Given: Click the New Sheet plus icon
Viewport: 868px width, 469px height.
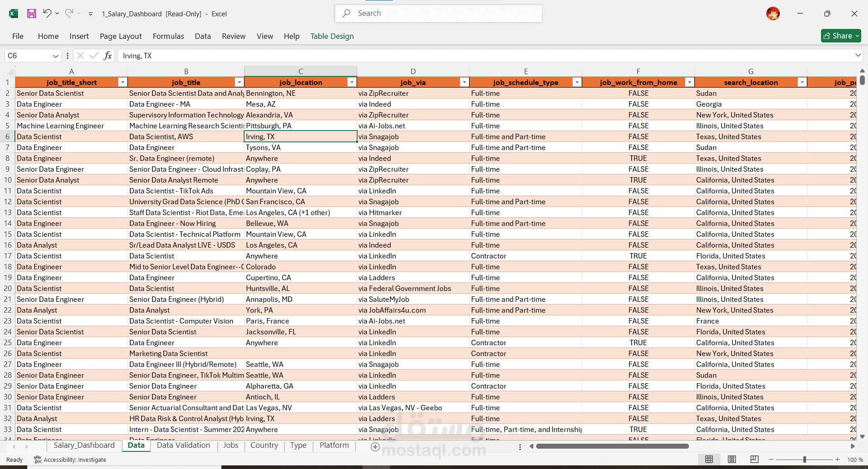Looking at the screenshot, I should click(x=375, y=447).
